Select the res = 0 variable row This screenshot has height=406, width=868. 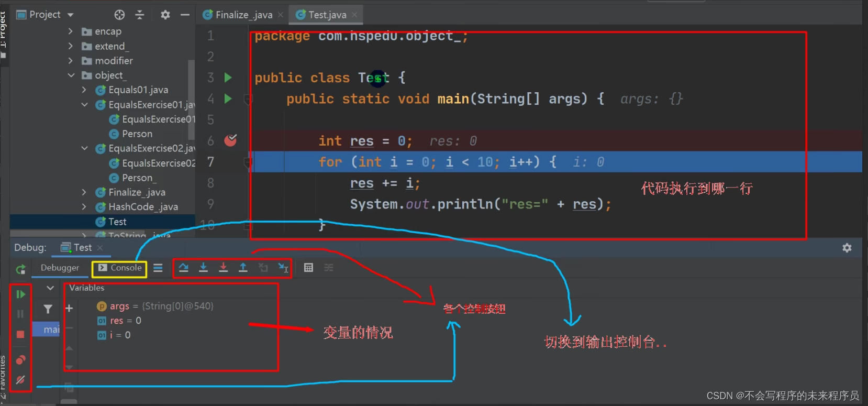click(119, 321)
